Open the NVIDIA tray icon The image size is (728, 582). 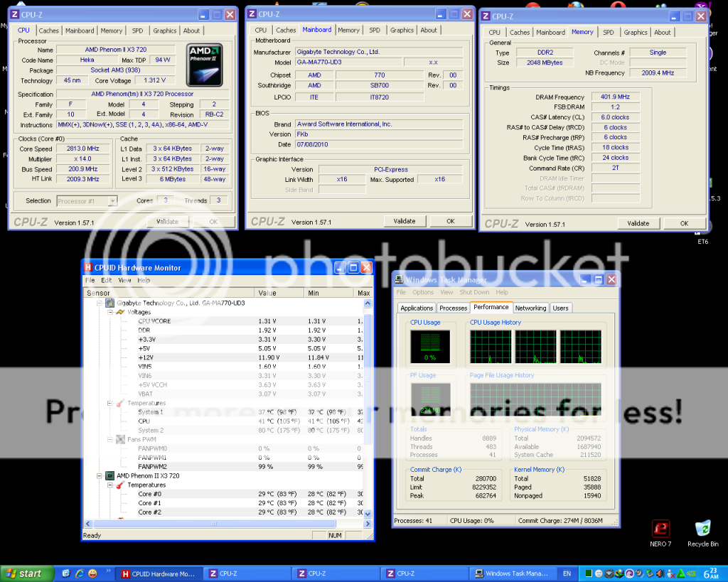click(x=691, y=573)
